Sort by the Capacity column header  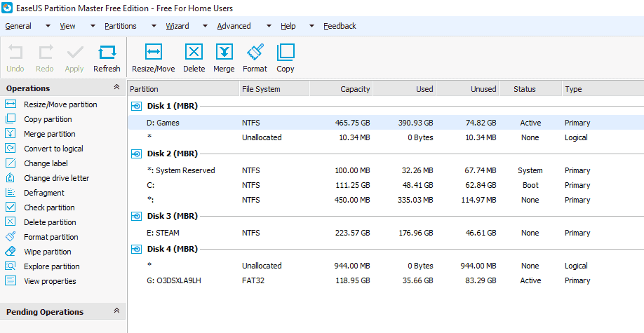[x=342, y=89]
